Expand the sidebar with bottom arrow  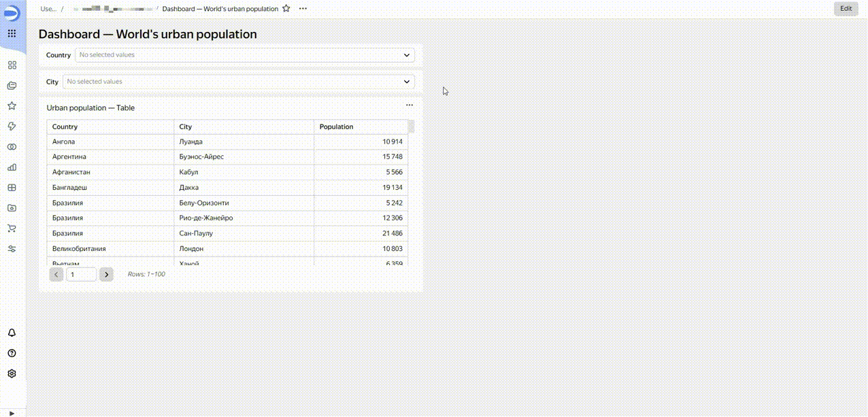12,412
